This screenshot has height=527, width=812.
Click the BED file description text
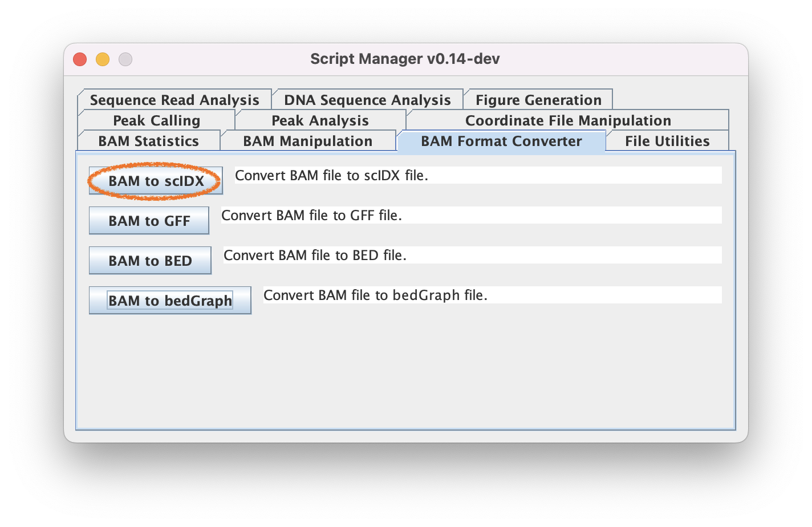pyautogui.click(x=472, y=256)
